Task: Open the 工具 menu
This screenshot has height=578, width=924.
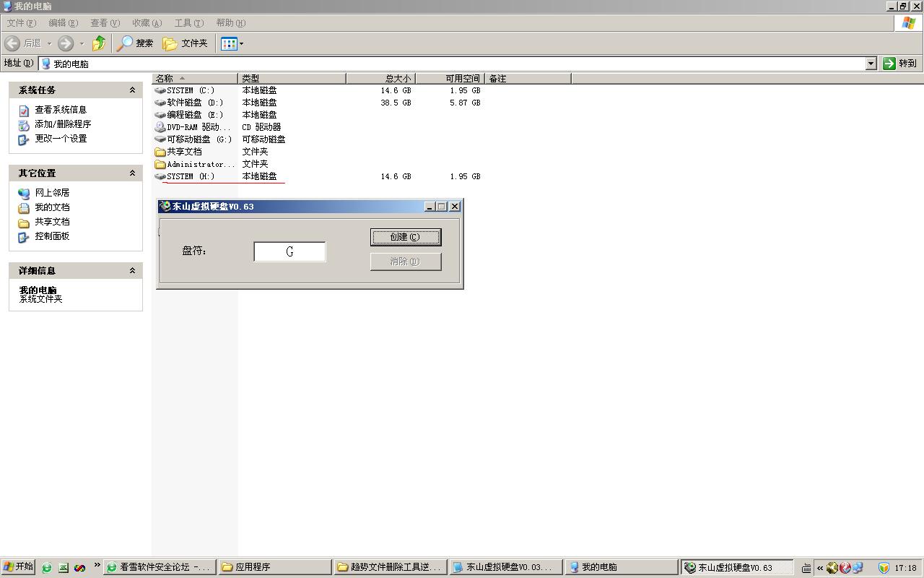Action: [188, 23]
